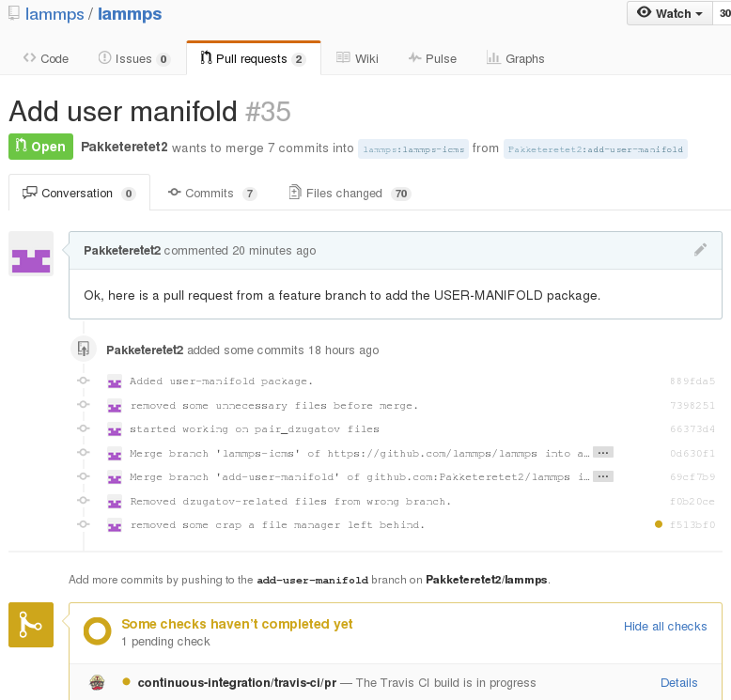Open the Wiki tab
The image size is (731, 700).
[x=357, y=58]
